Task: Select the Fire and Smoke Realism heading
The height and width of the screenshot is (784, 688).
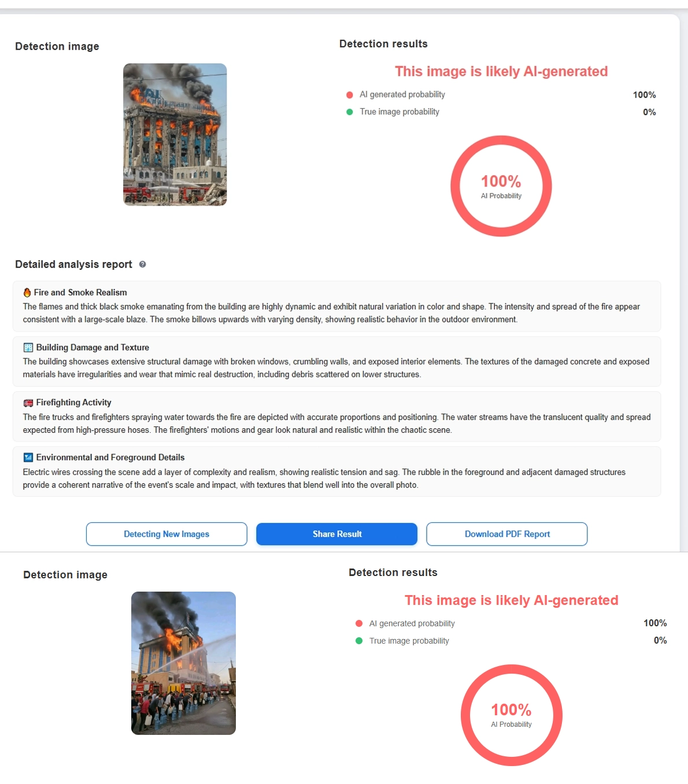Action: [x=80, y=292]
